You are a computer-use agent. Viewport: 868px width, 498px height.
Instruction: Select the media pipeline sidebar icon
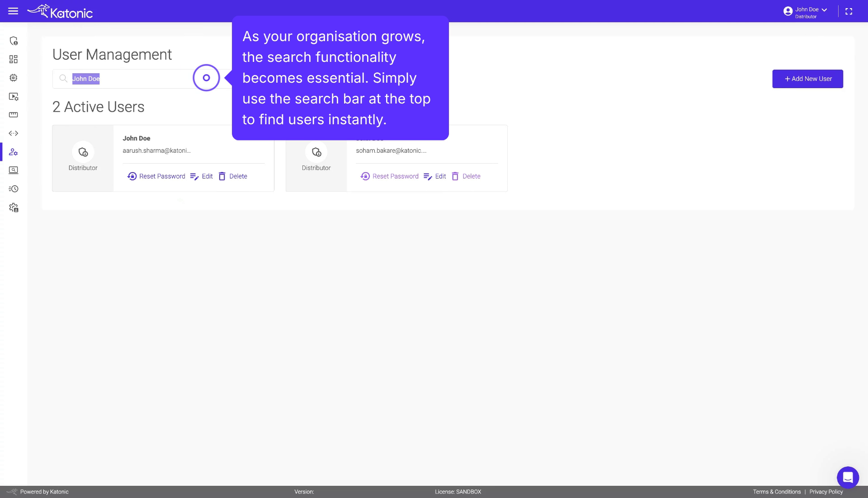coord(14,96)
